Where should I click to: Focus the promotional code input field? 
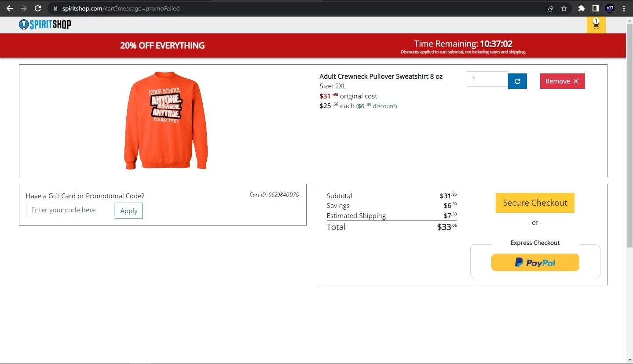70,210
